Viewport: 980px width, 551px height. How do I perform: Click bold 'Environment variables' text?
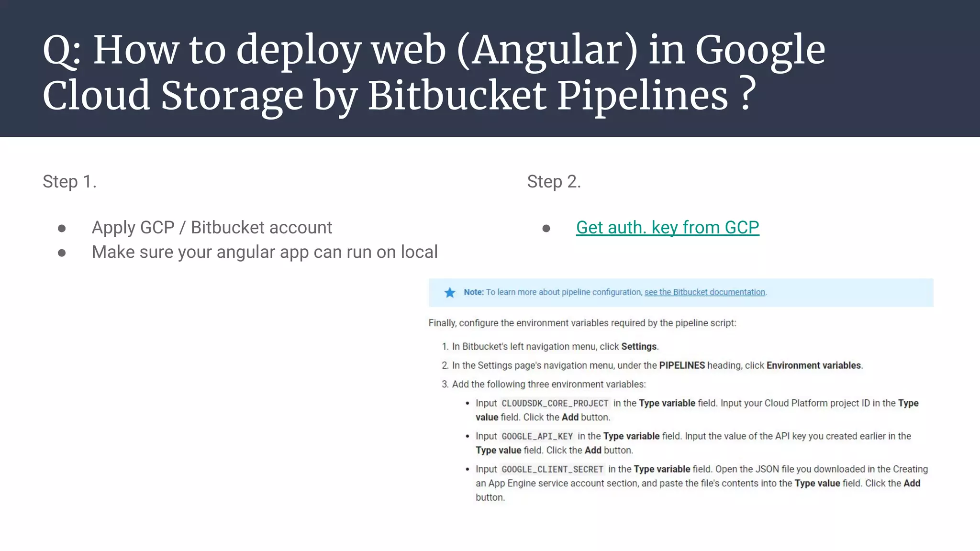point(814,365)
